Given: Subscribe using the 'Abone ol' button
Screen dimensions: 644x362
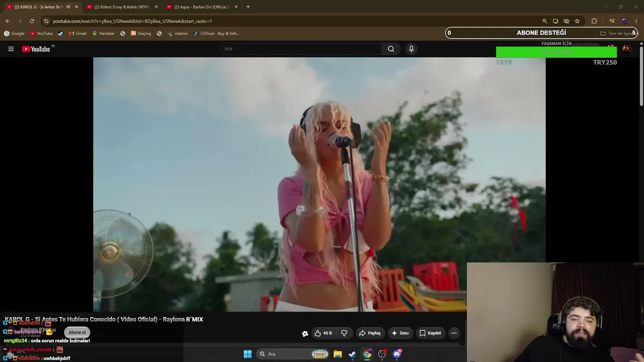Looking at the screenshot, I should pyautogui.click(x=77, y=332).
